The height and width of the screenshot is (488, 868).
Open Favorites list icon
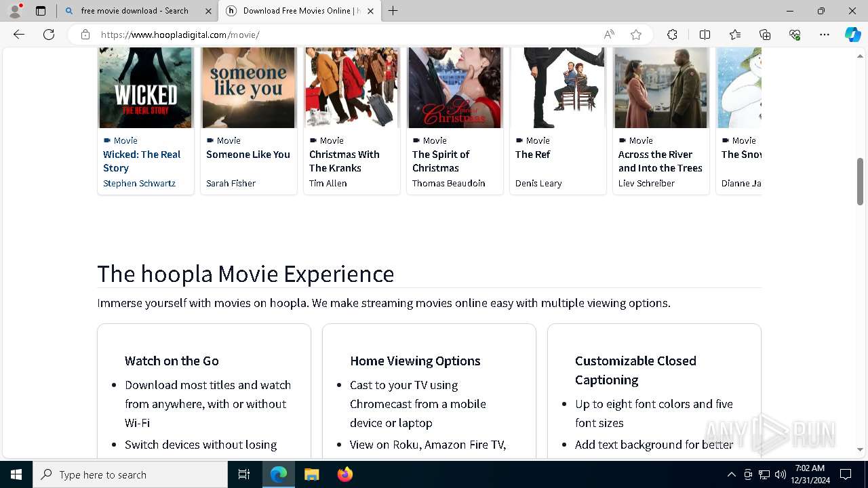pyautogui.click(x=735, y=35)
